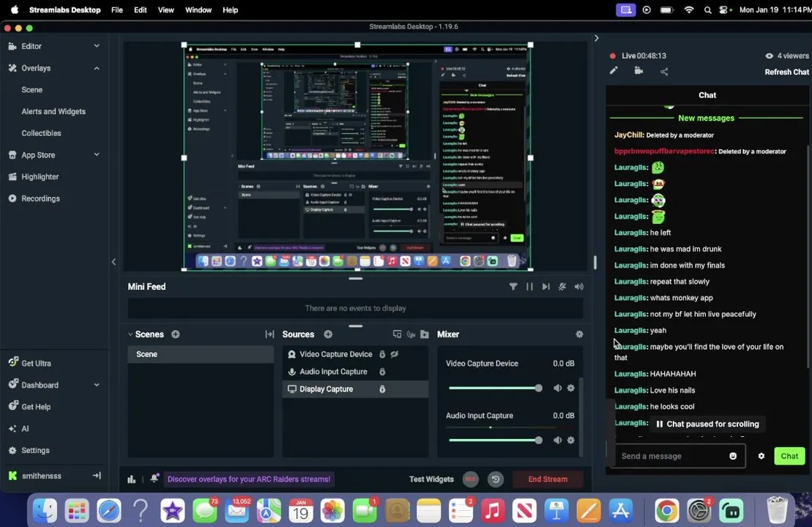Image resolution: width=812 pixels, height=527 pixels.
Task: Toggle lock on the Display Capture source
Action: (382, 389)
